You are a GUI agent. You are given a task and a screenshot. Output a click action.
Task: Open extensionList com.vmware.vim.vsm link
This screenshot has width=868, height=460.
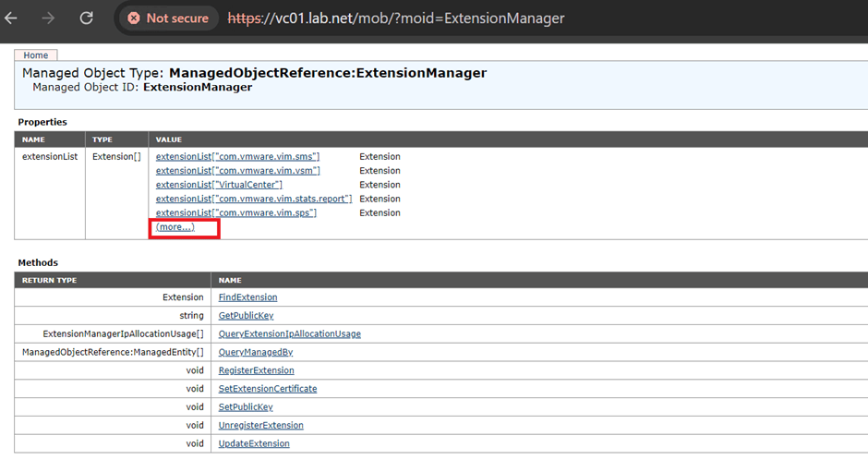coord(237,171)
